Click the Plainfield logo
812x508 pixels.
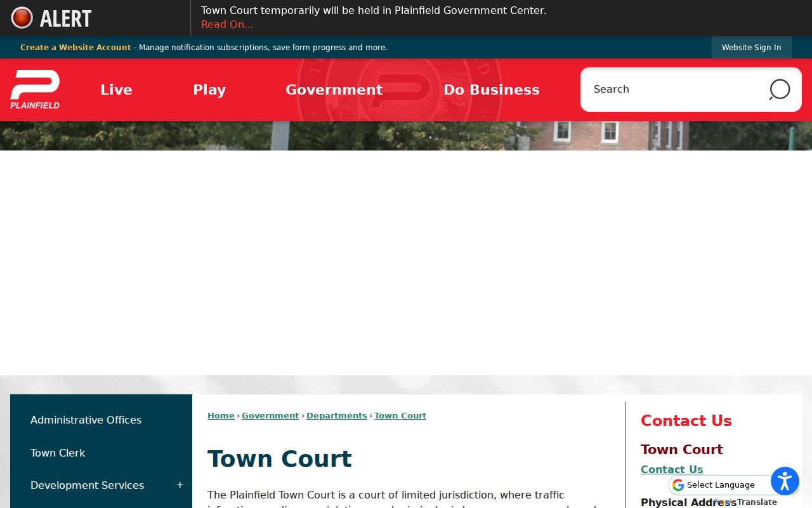pyautogui.click(x=35, y=90)
